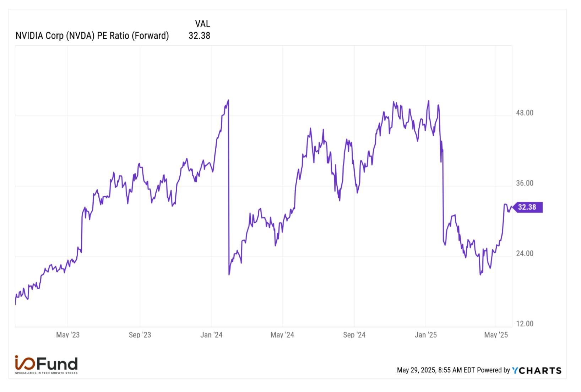Click the IO Fund logo
This screenshot has height=392, width=581.
point(46,364)
